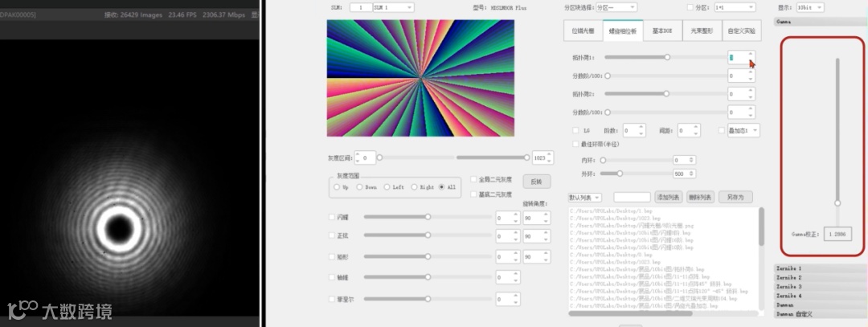Click the 外环 value field showing 500
868x327 pixels.
684,174
